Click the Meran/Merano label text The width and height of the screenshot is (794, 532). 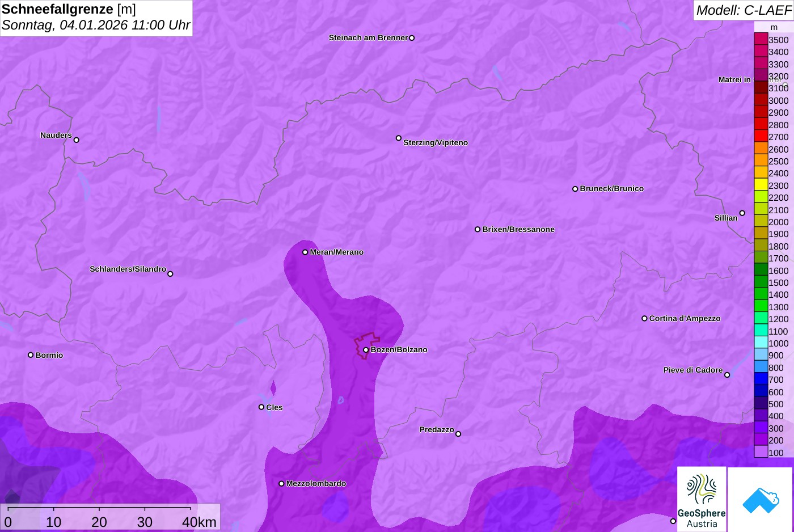[x=336, y=252]
